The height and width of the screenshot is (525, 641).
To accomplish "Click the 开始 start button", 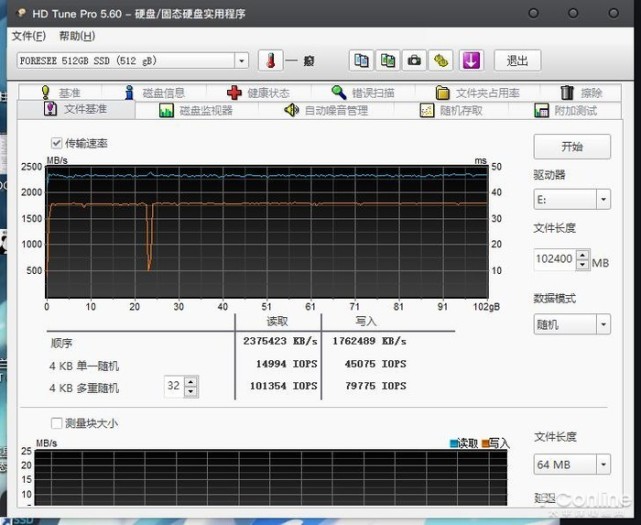I will click(572, 146).
